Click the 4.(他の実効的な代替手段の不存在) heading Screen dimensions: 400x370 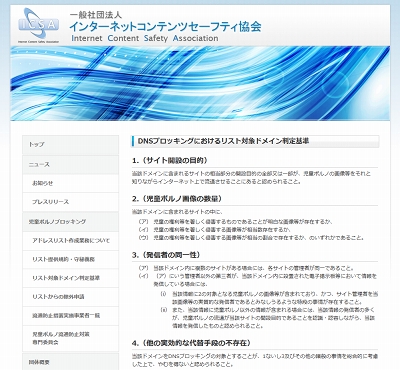point(191,343)
